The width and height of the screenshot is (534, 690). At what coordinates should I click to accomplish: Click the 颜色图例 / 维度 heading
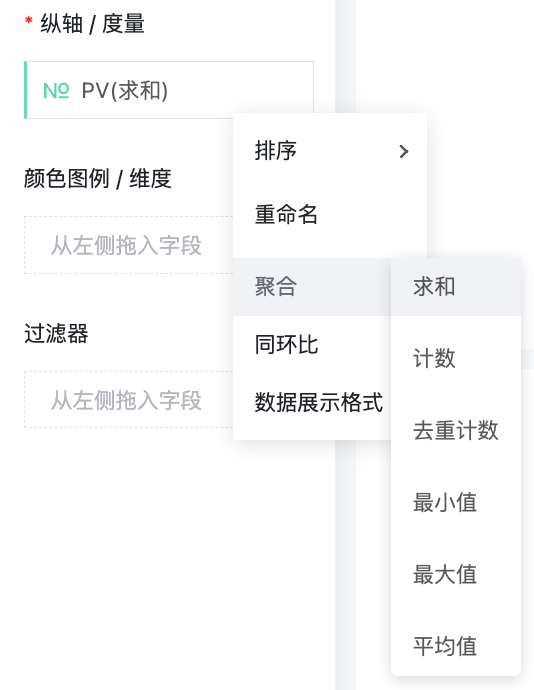coord(98,179)
